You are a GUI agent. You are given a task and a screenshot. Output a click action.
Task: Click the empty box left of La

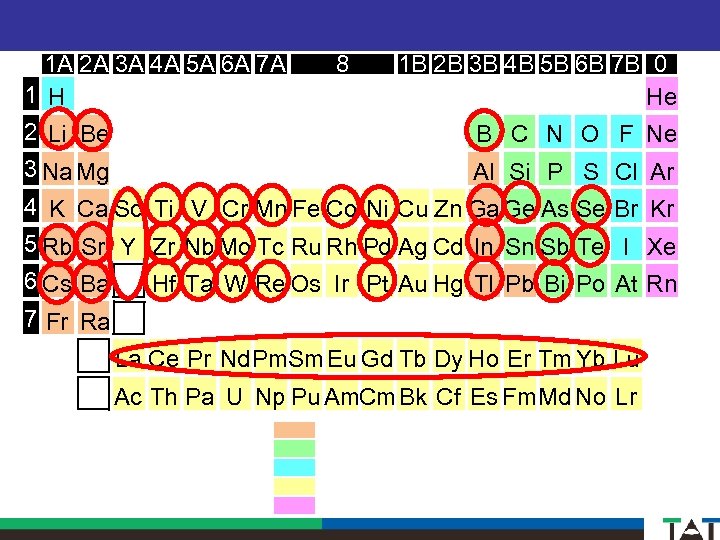coord(93,355)
